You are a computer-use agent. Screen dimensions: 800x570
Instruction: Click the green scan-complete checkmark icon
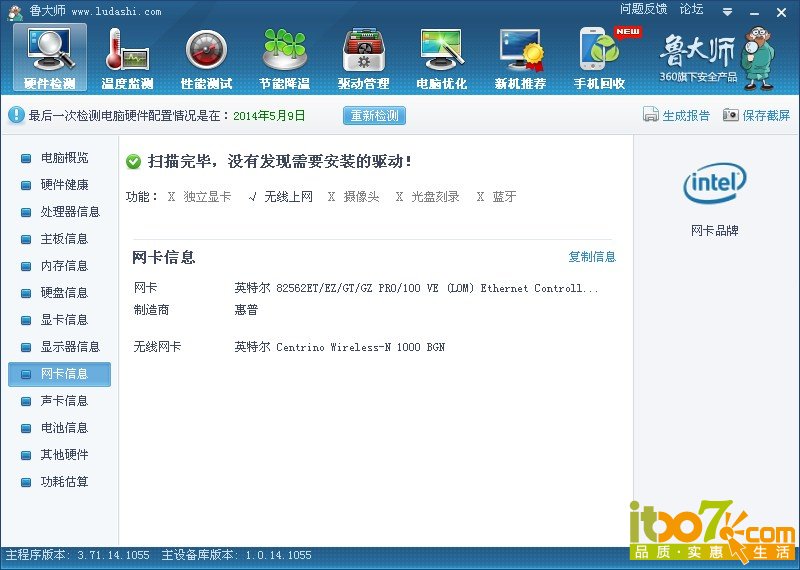133,162
